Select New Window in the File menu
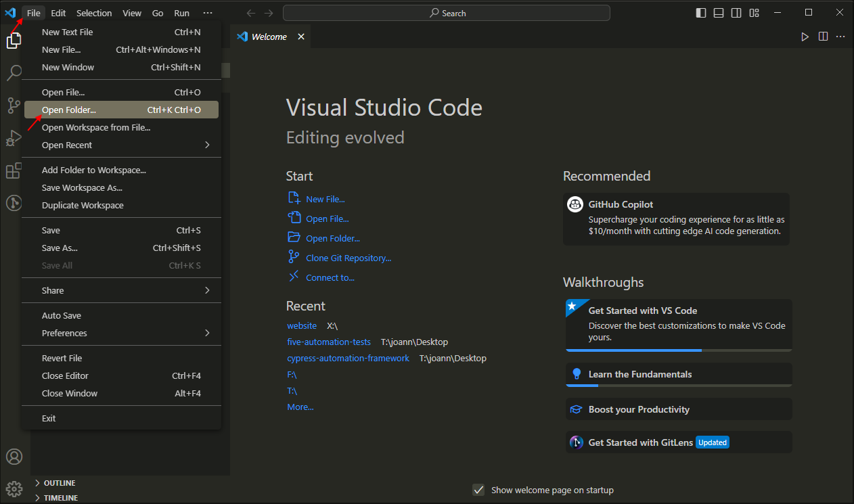Viewport: 854px width, 504px height. coord(122,67)
